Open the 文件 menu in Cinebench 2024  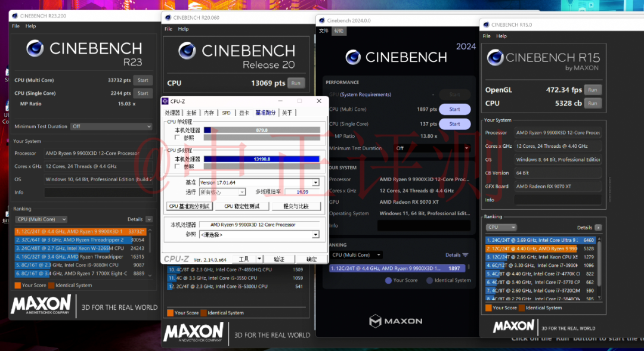point(324,31)
